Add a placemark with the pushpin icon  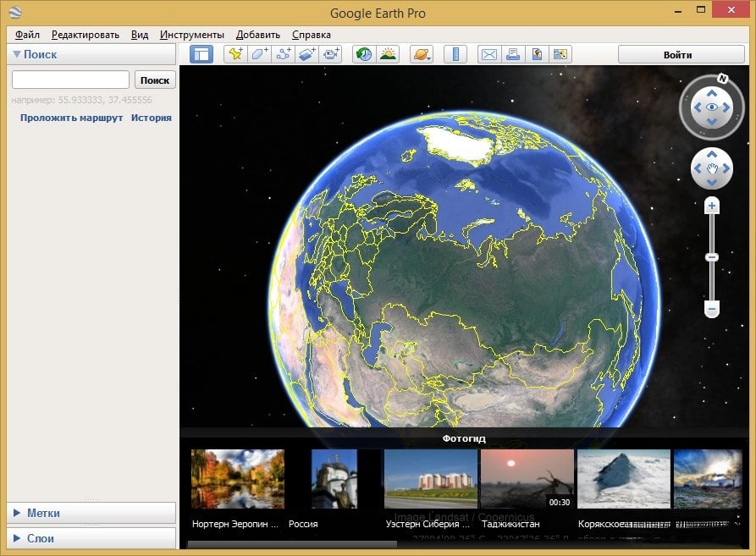tap(235, 54)
